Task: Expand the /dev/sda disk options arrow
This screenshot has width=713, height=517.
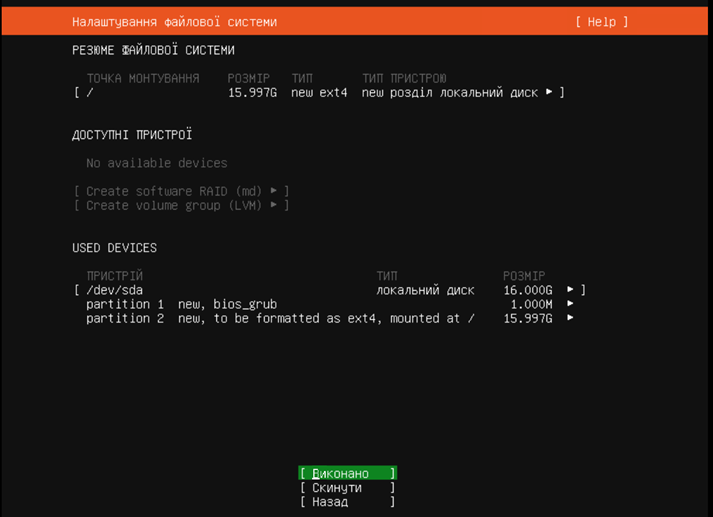Action: (571, 290)
